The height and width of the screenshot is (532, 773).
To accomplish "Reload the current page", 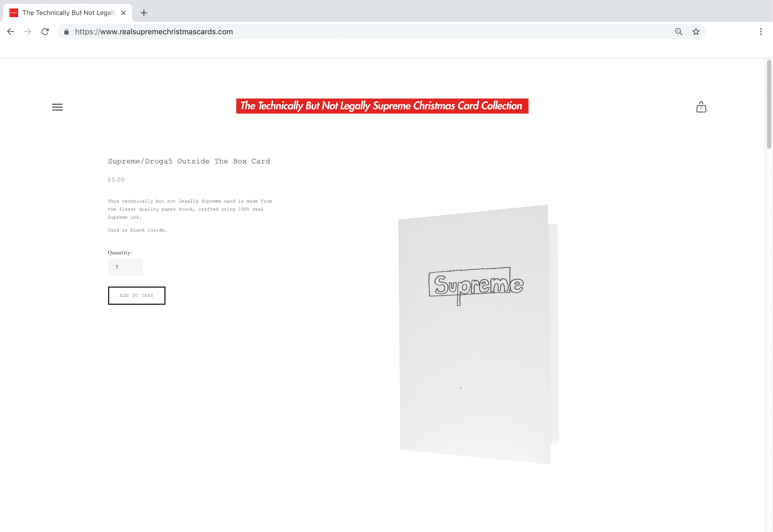I will tap(45, 32).
